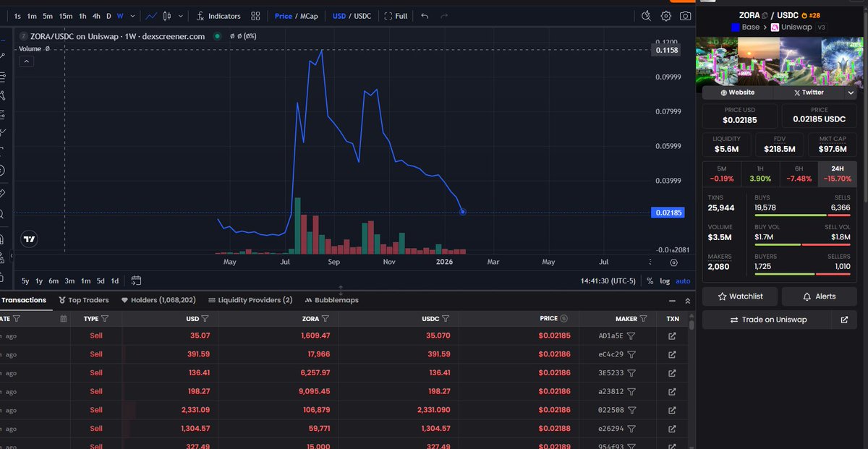Filter by maker AD1a5E
Viewport: 868px width, 449px height.
(631, 336)
